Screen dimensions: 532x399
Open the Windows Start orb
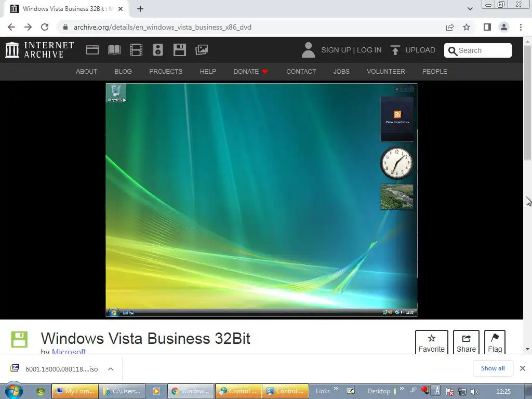click(x=14, y=390)
